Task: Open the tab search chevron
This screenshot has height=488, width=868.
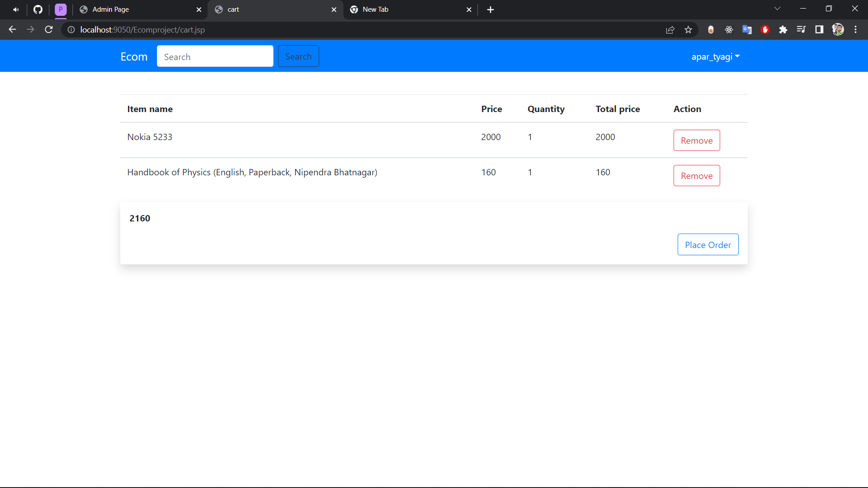Action: (x=777, y=9)
